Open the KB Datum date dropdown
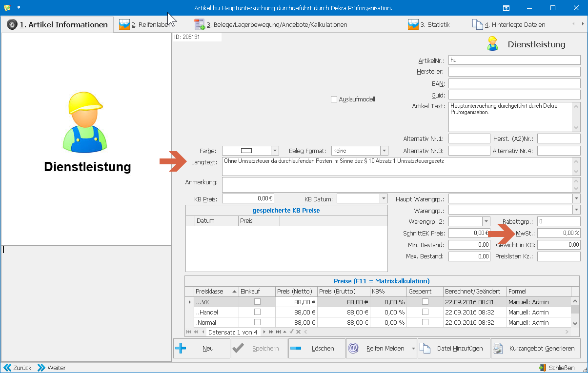The height and width of the screenshot is (373, 588). tap(384, 198)
